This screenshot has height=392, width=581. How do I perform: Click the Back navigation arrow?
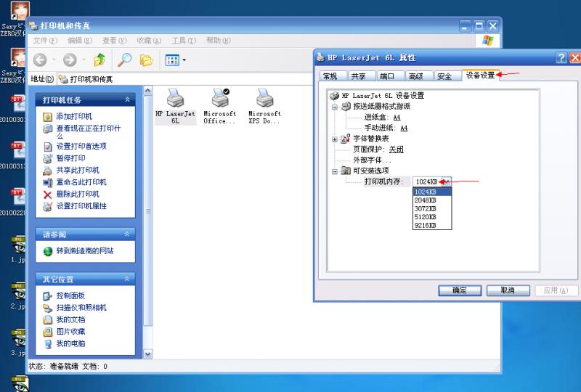tap(41, 60)
